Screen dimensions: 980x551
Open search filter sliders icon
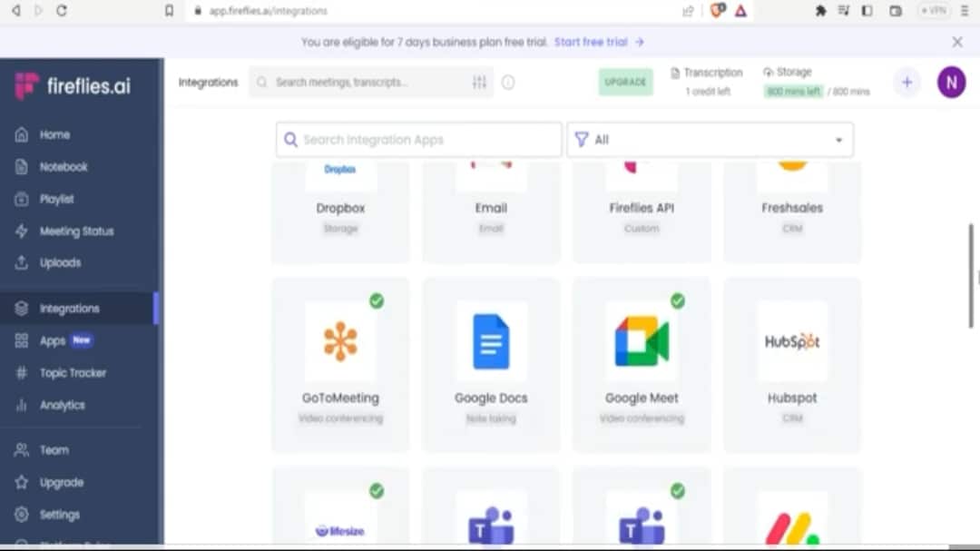(479, 82)
